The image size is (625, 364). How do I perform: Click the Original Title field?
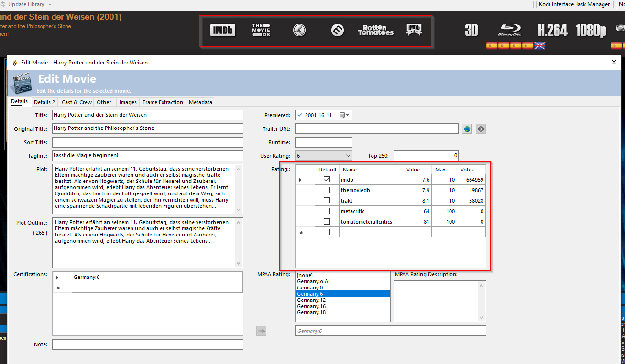[x=148, y=128]
